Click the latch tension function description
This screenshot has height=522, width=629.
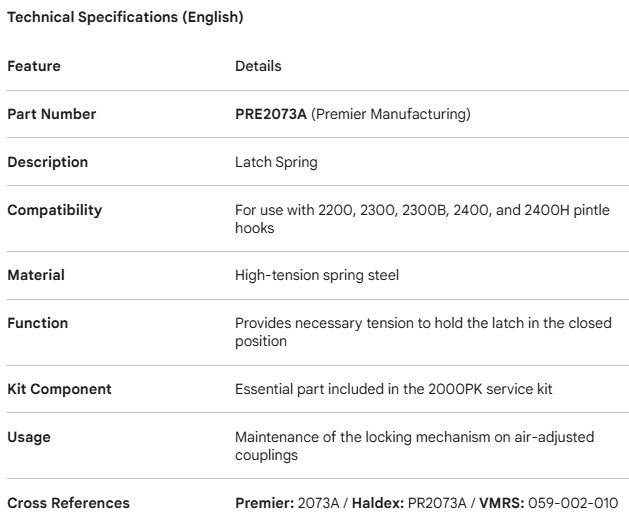423,331
